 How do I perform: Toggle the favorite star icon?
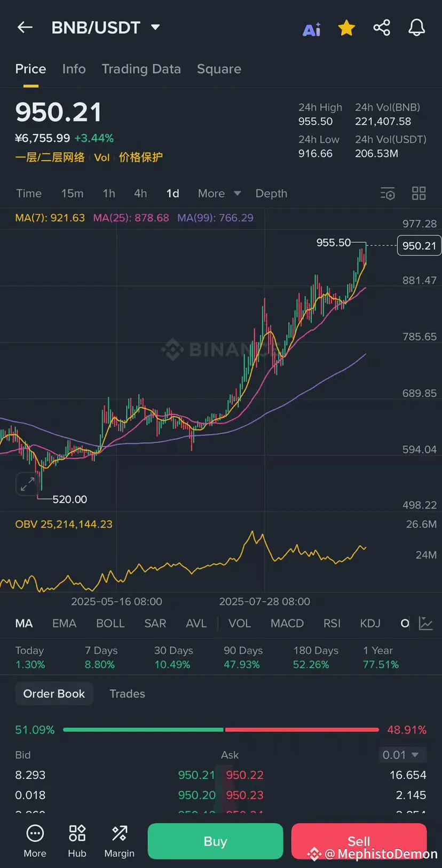coord(346,28)
